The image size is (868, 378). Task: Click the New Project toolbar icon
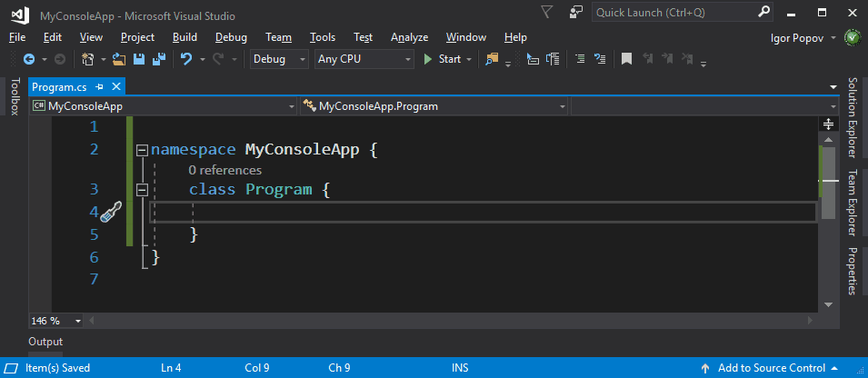(x=87, y=59)
